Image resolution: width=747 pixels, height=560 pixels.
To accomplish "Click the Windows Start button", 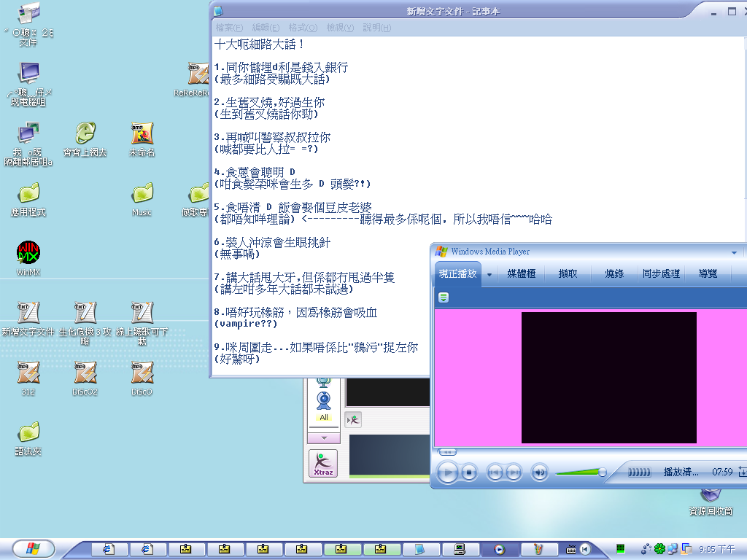I will click(x=34, y=548).
